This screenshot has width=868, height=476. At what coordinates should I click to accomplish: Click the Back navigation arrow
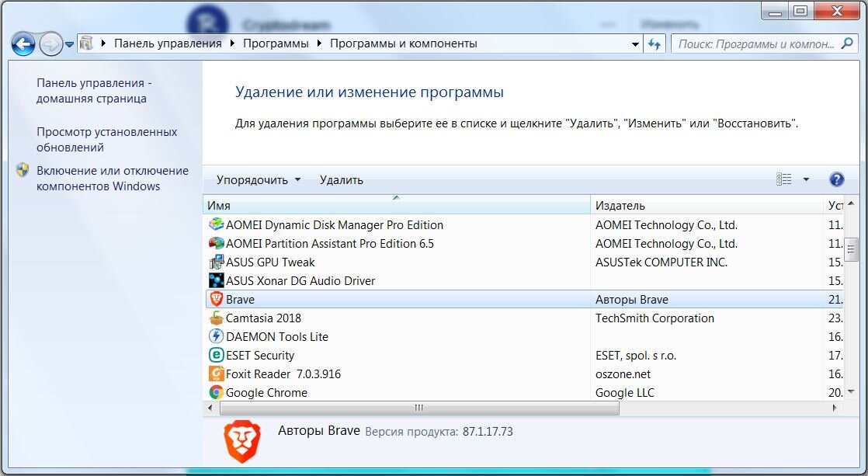click(23, 44)
